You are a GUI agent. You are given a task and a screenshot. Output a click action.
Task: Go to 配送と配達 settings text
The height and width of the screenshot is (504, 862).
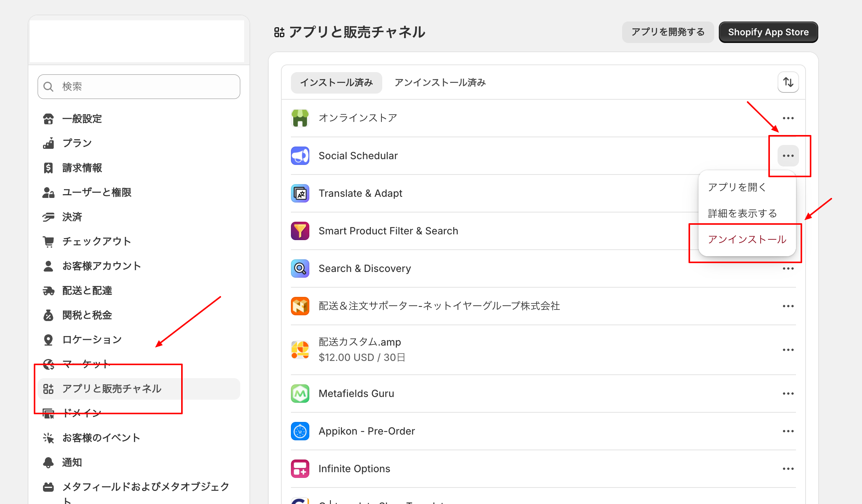pos(87,291)
